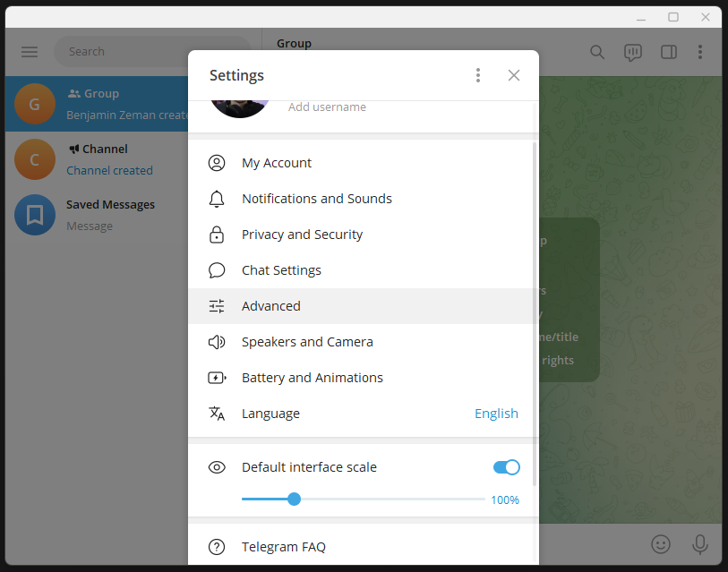The height and width of the screenshot is (572, 728).
Task: Activate the voice message microphone icon
Action: [699, 544]
